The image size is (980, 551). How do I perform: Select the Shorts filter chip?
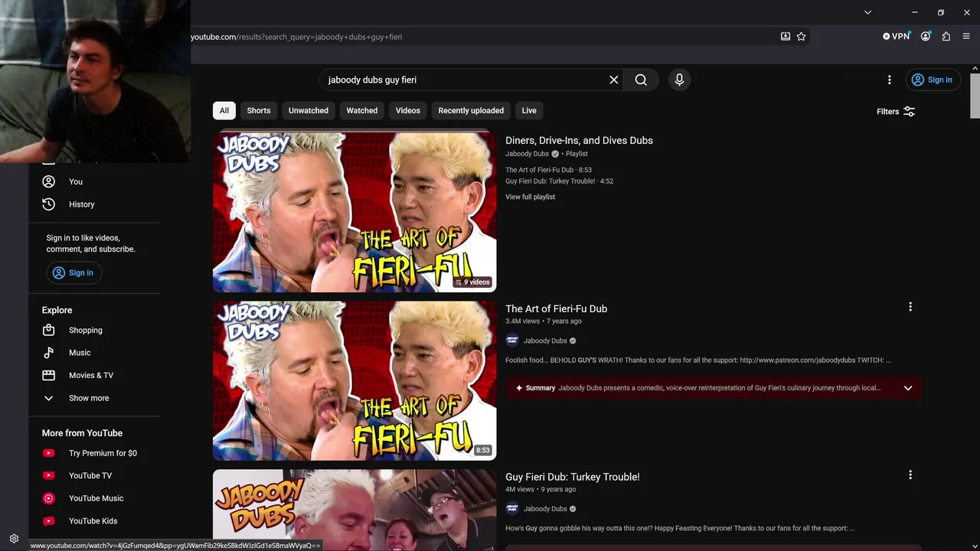(259, 110)
